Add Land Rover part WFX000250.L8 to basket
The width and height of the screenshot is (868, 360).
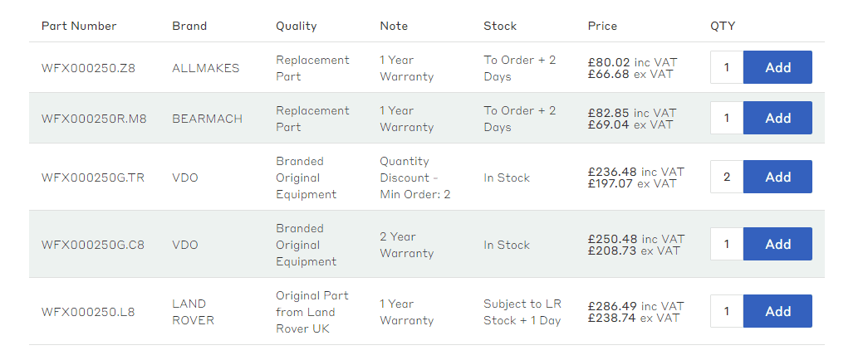777,311
